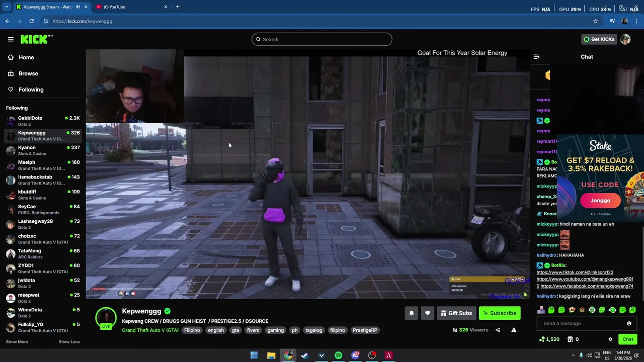View site information icon in address bar

[46, 21]
